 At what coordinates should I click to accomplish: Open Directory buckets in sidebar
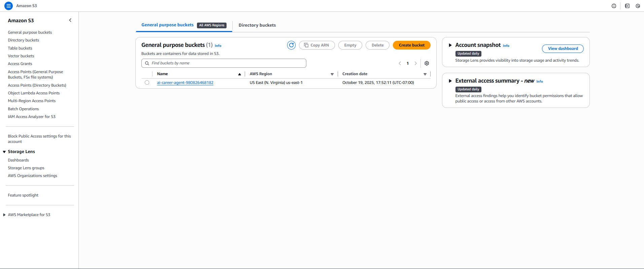(x=24, y=40)
